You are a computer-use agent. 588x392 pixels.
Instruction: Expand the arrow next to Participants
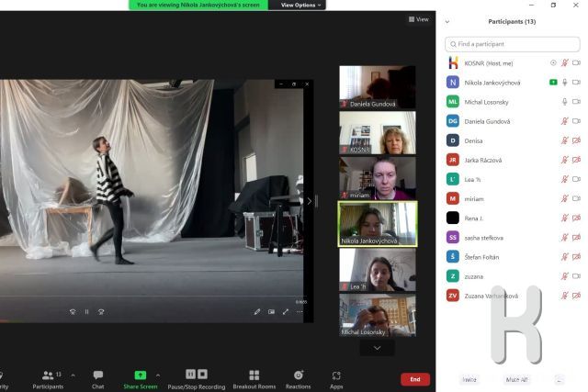[73, 375]
